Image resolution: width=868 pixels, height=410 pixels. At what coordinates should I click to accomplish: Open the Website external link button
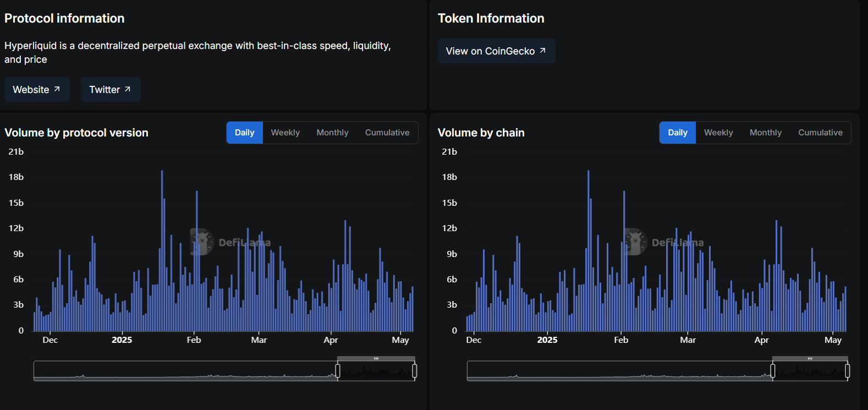(37, 90)
